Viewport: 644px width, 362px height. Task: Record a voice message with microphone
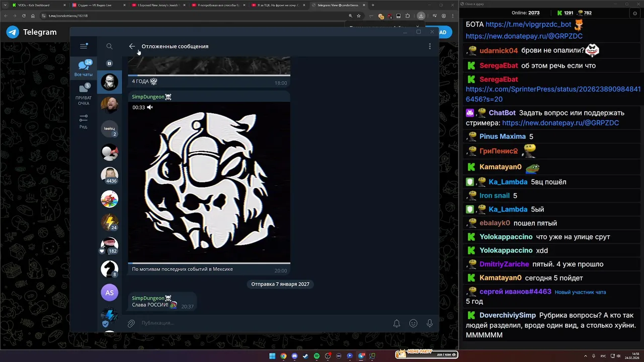click(430, 323)
